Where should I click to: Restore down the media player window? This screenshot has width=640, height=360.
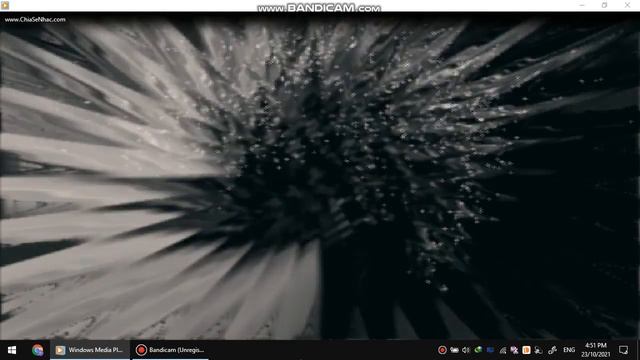coord(604,5)
